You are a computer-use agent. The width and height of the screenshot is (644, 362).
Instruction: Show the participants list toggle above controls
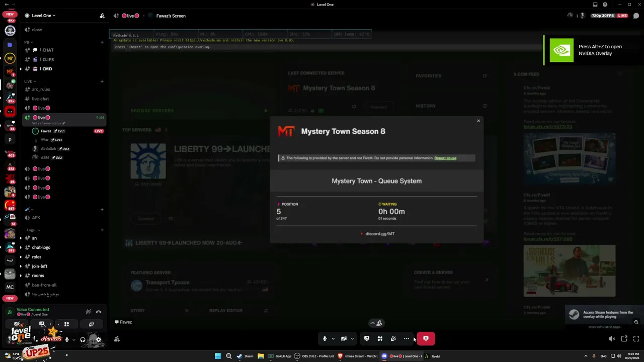(x=376, y=323)
